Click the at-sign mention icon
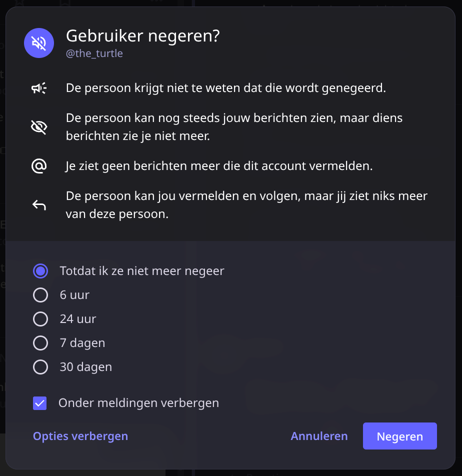The image size is (462, 476). click(x=39, y=166)
